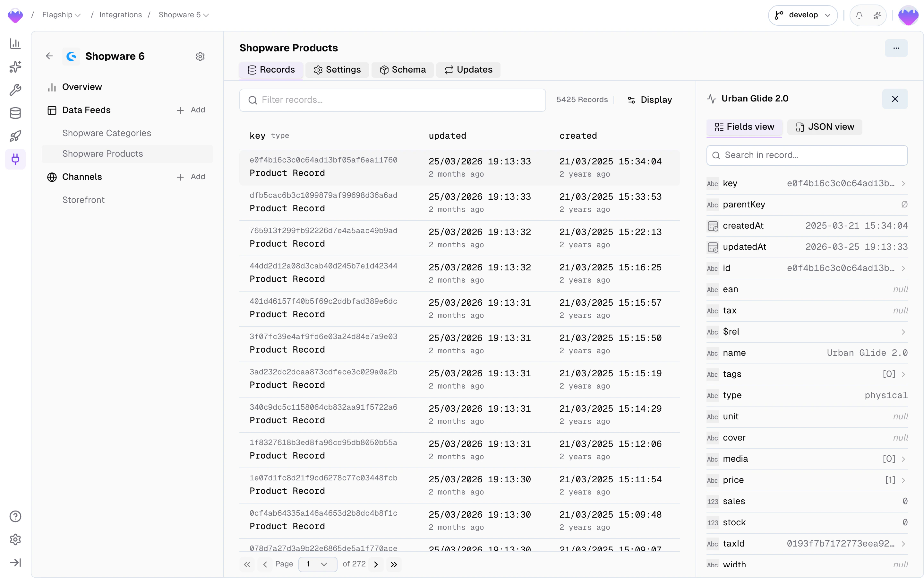Open the user avatar in top right
This screenshot has width=924, height=578.
(x=908, y=15)
